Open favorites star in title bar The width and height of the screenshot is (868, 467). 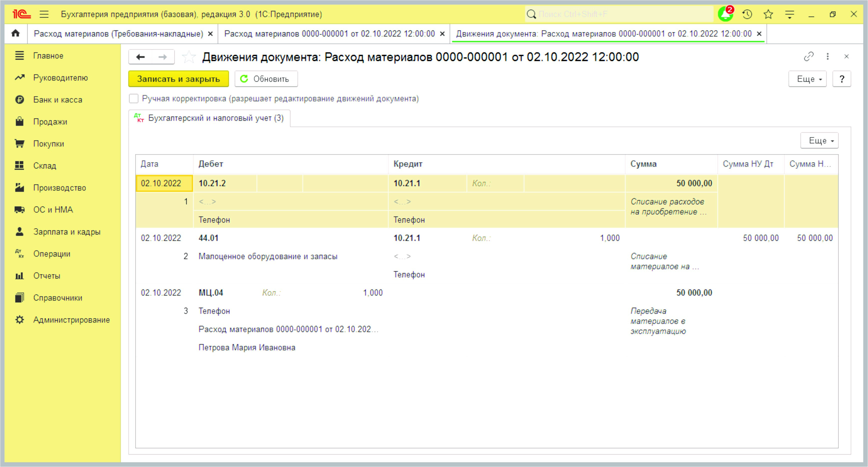(768, 14)
